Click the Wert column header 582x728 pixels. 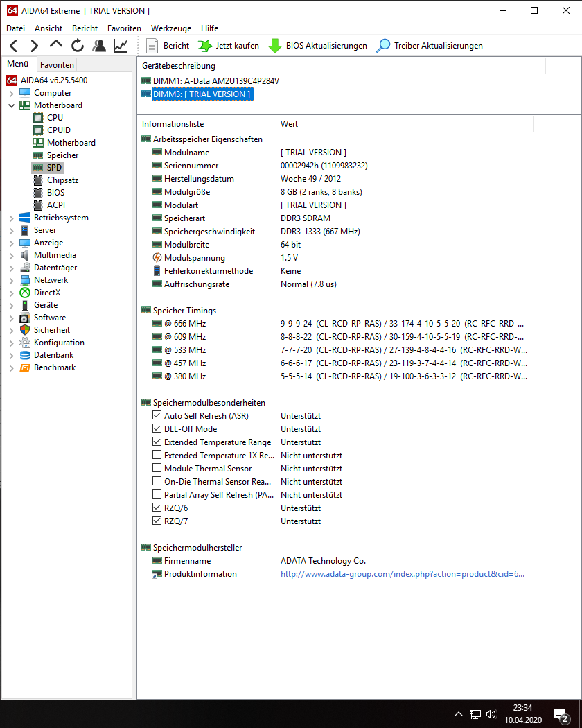(405, 124)
